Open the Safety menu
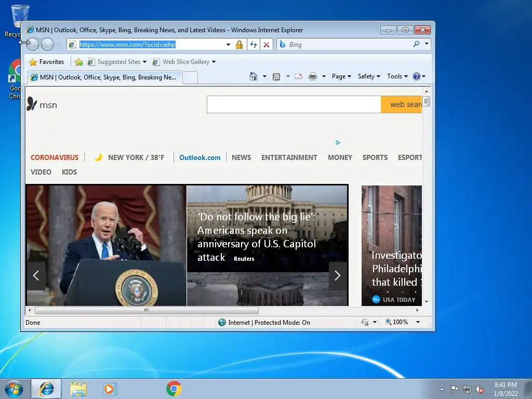Image resolution: width=532 pixels, height=399 pixels. pos(369,76)
